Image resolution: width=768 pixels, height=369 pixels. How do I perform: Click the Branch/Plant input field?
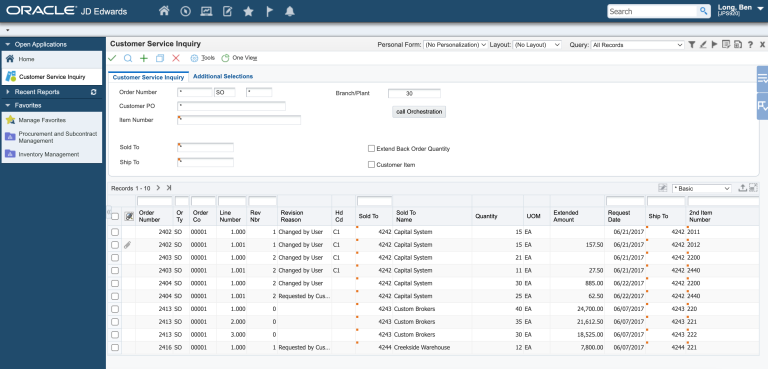click(414, 93)
